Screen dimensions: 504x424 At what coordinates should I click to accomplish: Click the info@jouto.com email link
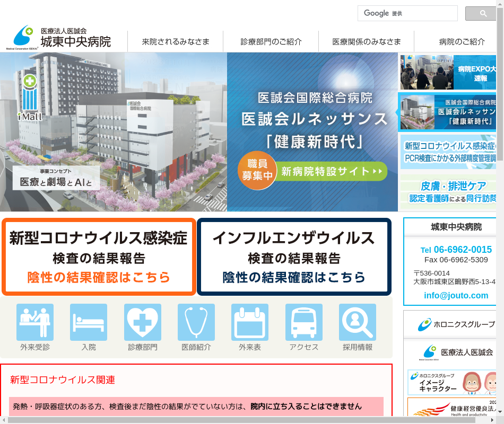[456, 295]
